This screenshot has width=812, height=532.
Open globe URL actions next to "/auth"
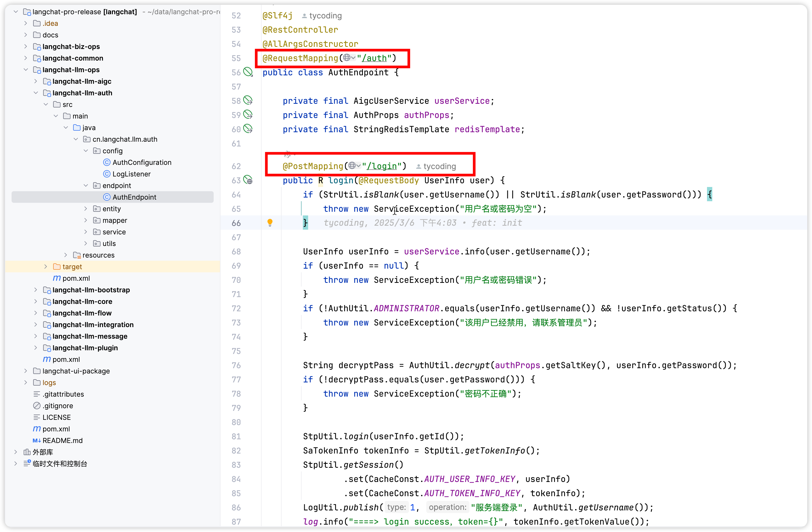[349, 58]
